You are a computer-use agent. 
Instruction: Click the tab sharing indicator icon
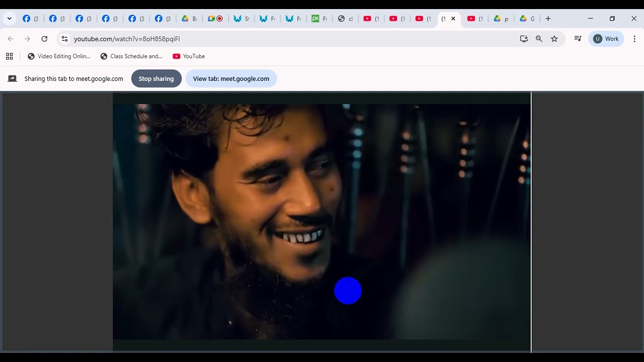[13, 78]
